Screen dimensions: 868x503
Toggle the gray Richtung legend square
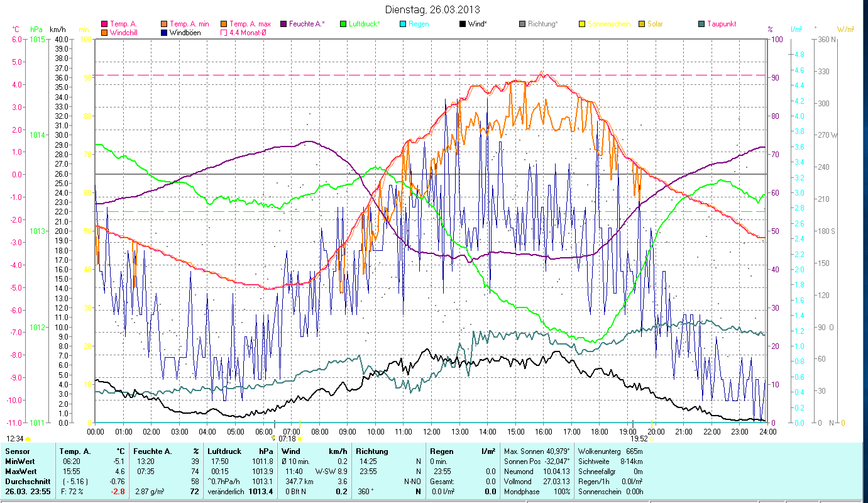pos(522,24)
